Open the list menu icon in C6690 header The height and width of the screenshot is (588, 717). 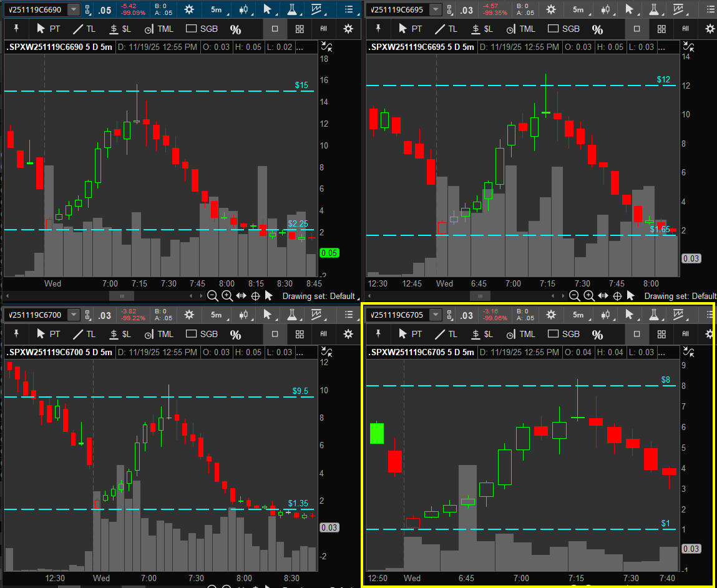click(349, 9)
